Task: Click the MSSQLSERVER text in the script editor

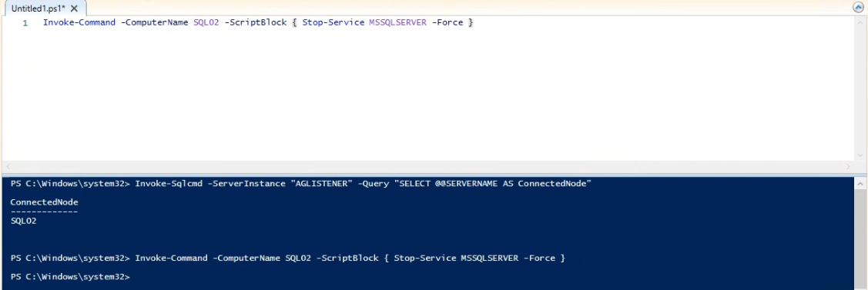Action: (x=397, y=22)
